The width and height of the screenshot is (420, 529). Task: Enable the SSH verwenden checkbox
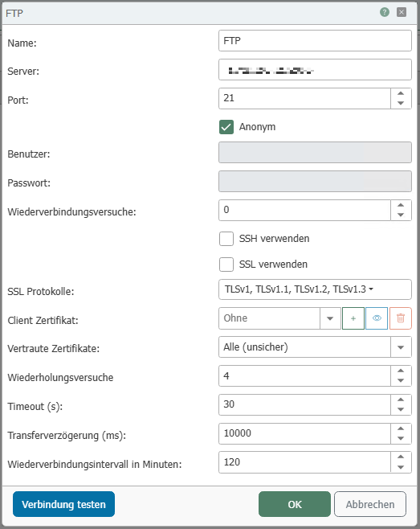(226, 239)
